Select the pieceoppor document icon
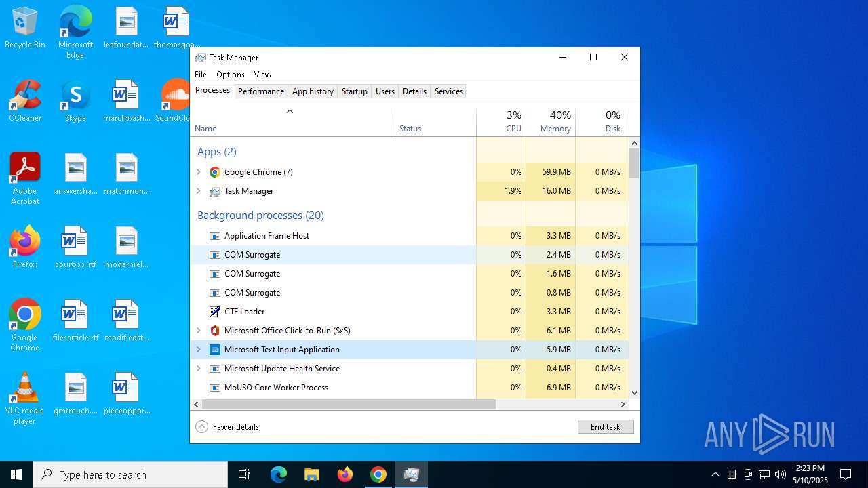Viewport: 868px width, 488px height. point(126,394)
